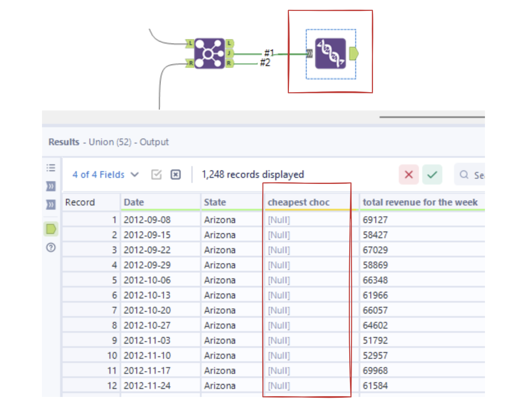Expand the 4 of 4 Fields dropdown
The image size is (529, 420).
click(x=105, y=175)
